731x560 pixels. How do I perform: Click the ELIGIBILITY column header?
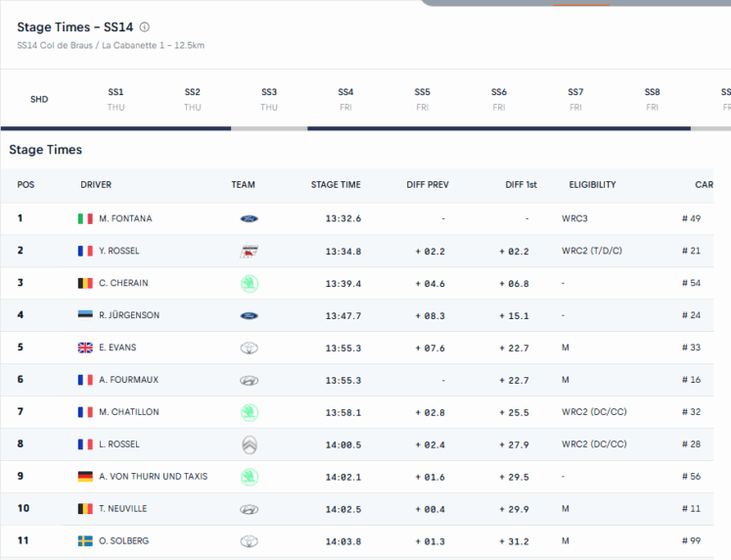pos(592,185)
